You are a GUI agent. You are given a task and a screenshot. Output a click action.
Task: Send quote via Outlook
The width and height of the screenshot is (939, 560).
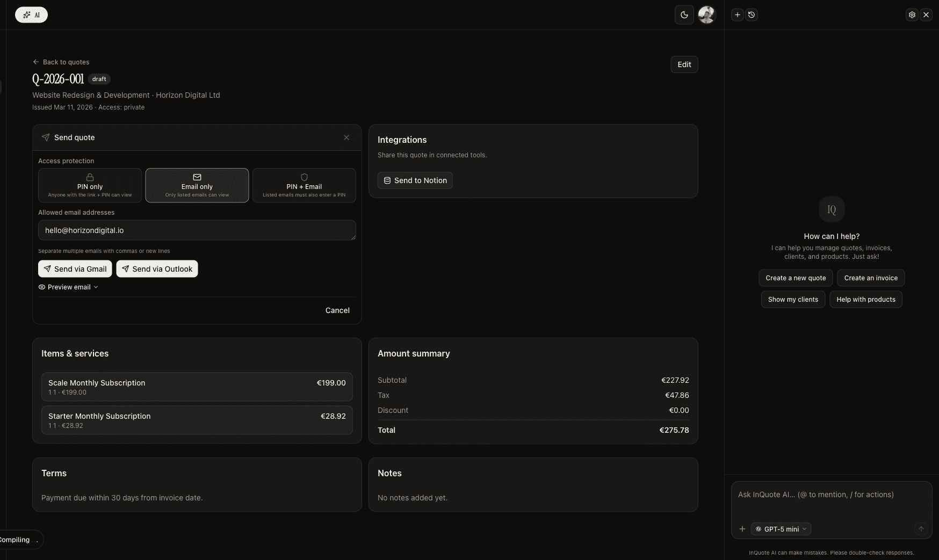(157, 269)
